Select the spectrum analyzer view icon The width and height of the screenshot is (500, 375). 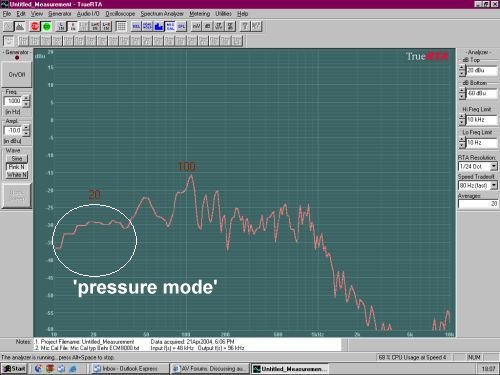click(20, 26)
